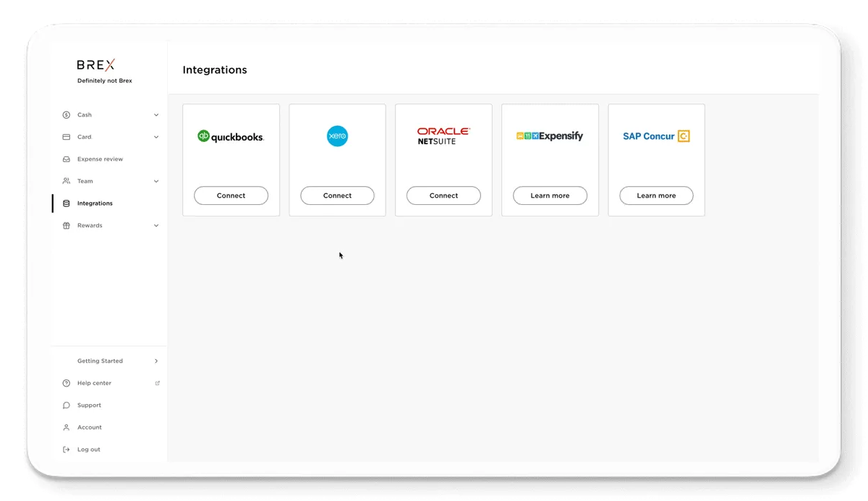
Task: Click the Card icon in sidebar
Action: pyautogui.click(x=67, y=137)
